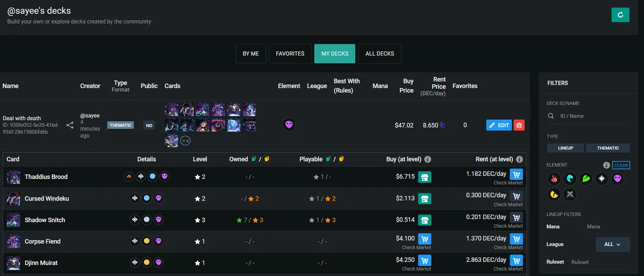
Task: Switch to the ALL DECKS tab
Action: [x=379, y=54]
